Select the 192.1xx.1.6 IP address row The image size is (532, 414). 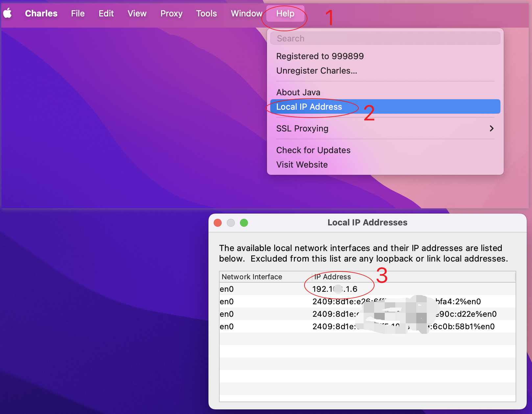tap(367, 289)
